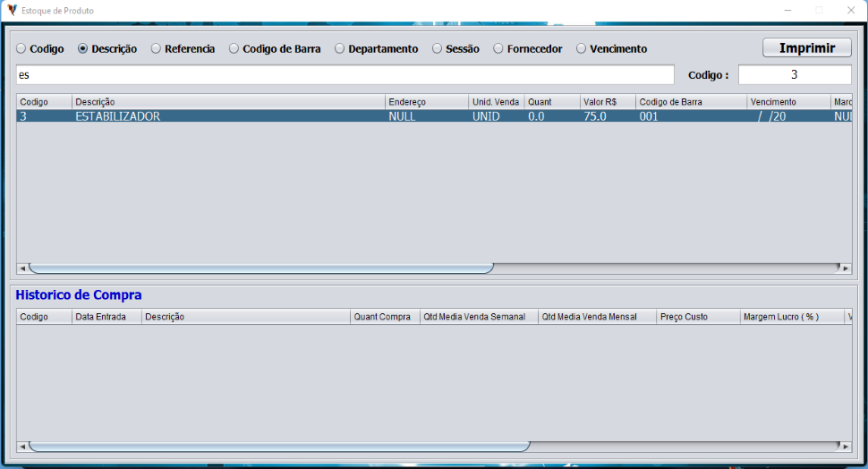Select the Codigo radio button
The height and width of the screenshot is (469, 868).
coord(21,49)
